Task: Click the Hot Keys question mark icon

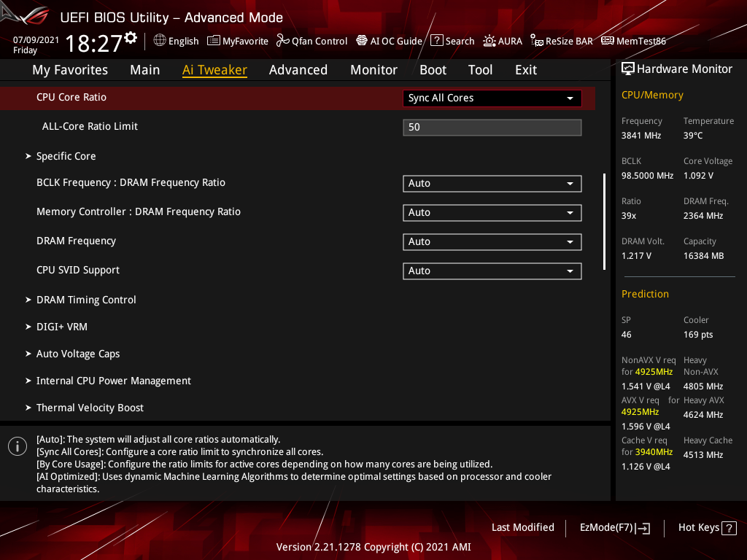Action: pos(729,528)
